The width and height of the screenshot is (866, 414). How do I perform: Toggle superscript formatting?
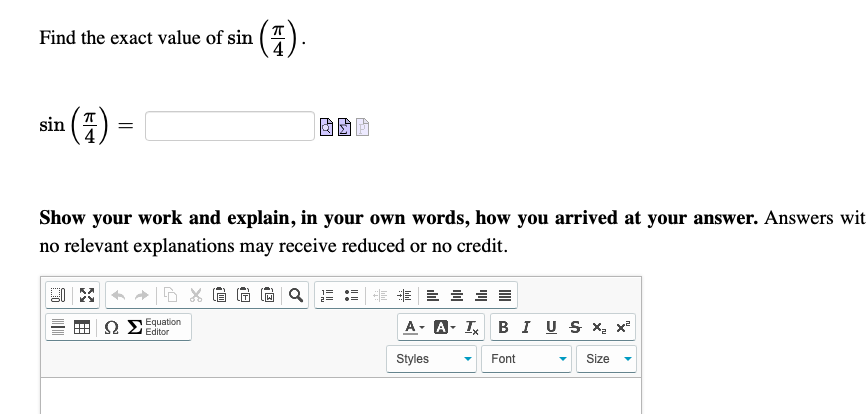623,327
